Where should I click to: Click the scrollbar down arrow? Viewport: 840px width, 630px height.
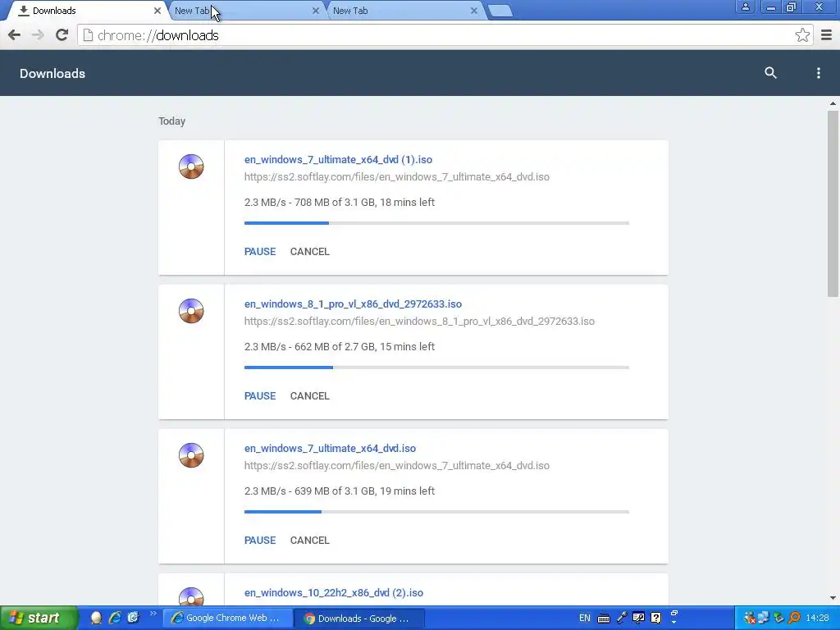pyautogui.click(x=833, y=598)
